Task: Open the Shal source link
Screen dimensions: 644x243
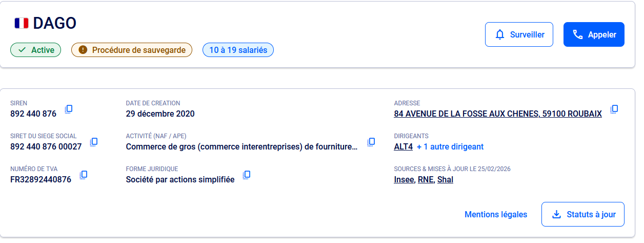Action: 445,180
